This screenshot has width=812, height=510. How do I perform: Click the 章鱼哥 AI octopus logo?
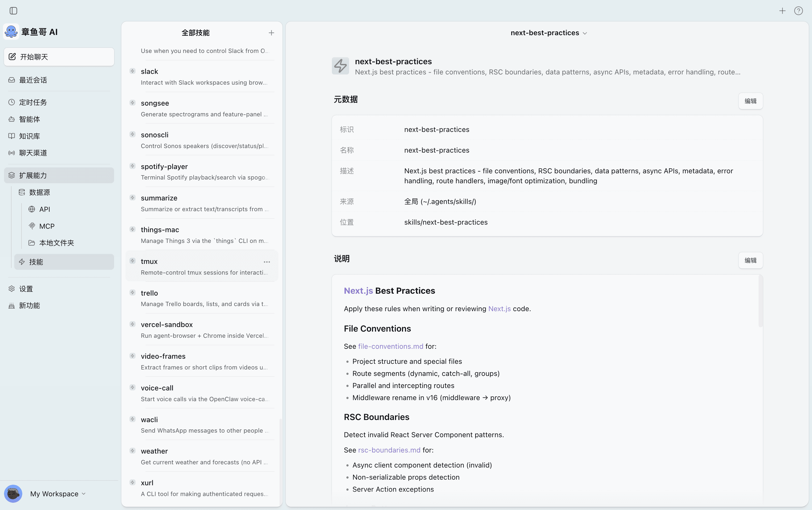coord(11,31)
